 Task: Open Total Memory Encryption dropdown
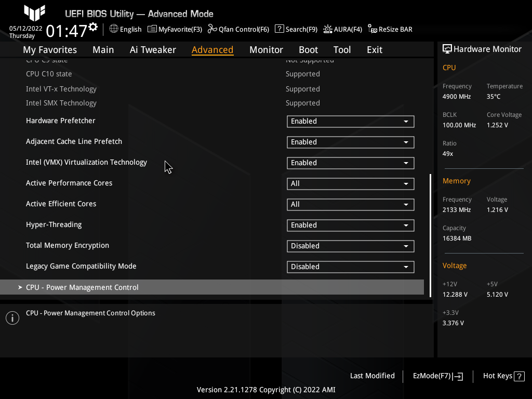pyautogui.click(x=351, y=246)
